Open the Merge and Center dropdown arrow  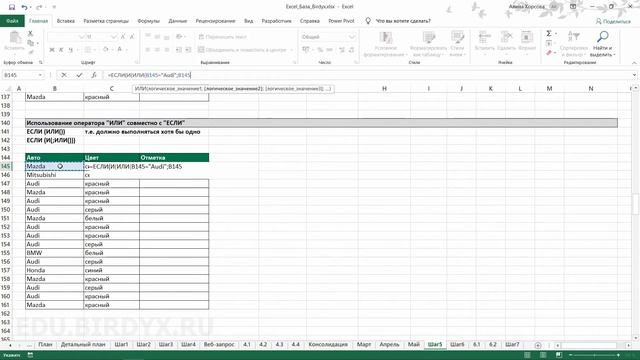pyautogui.click(x=292, y=50)
